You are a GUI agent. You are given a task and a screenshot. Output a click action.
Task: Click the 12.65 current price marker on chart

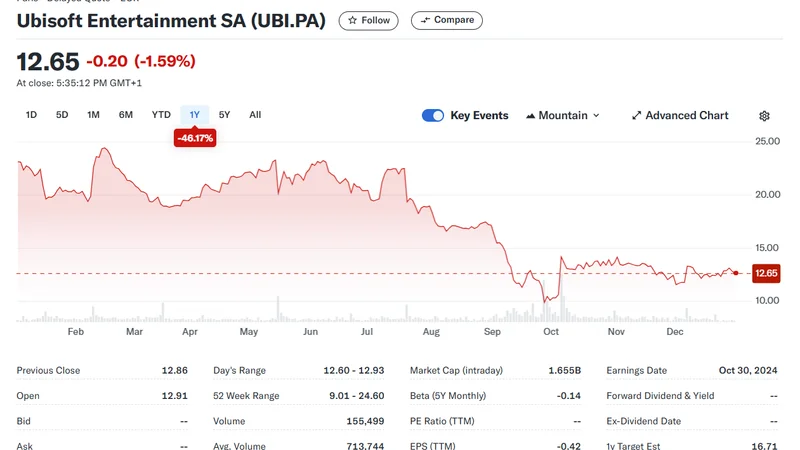(x=766, y=273)
